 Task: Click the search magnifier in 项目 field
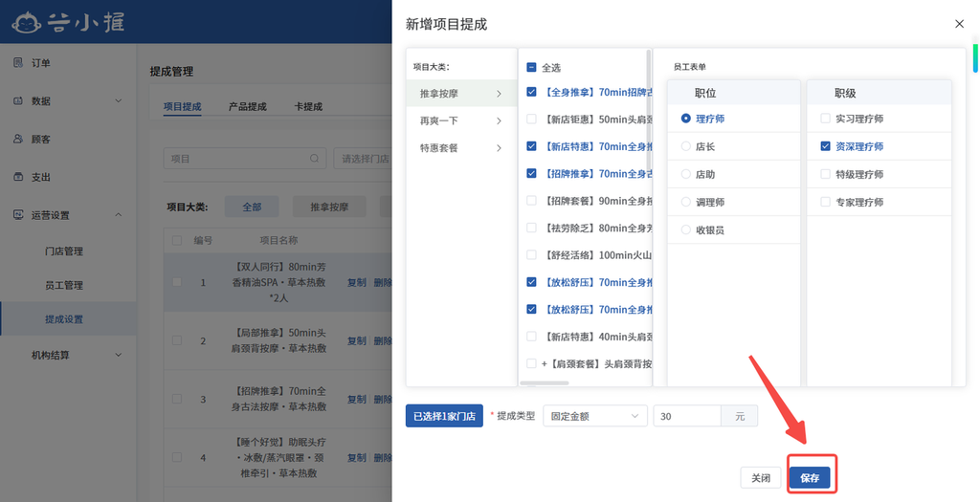pos(314,159)
